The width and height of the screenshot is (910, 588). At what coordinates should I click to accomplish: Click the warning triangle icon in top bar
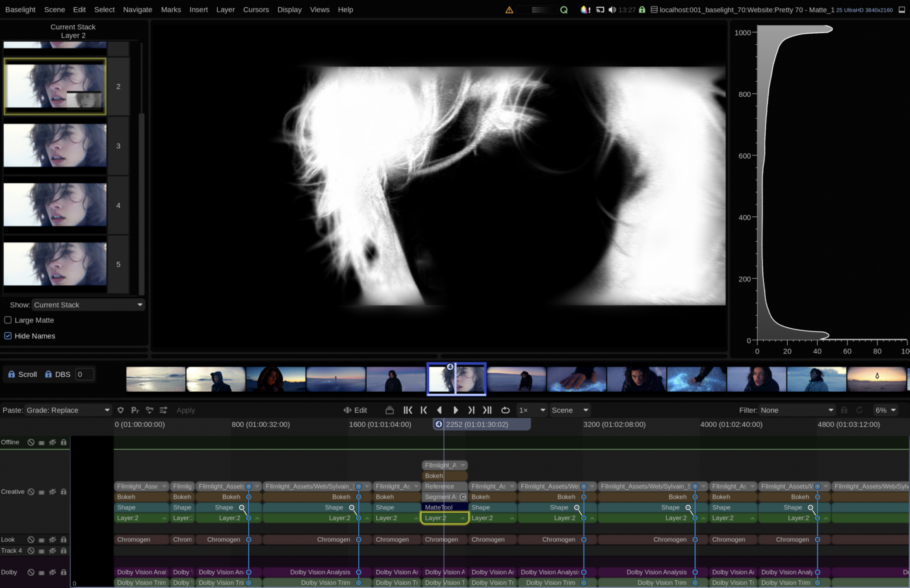pyautogui.click(x=509, y=10)
